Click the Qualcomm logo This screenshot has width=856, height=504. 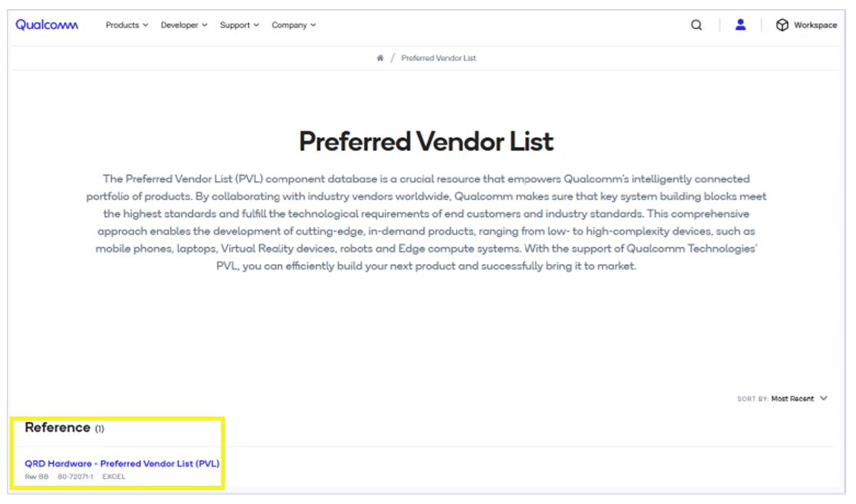pos(47,25)
